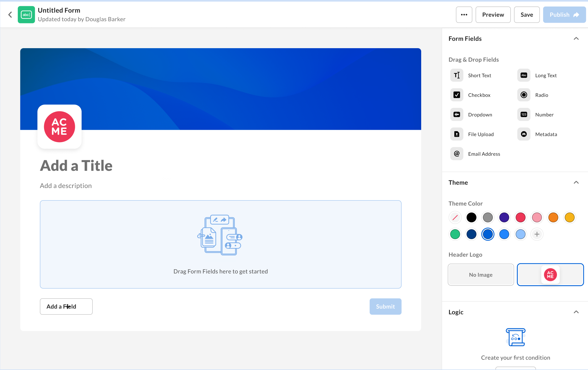
Task: Select the Long Text field icon
Action: click(524, 75)
